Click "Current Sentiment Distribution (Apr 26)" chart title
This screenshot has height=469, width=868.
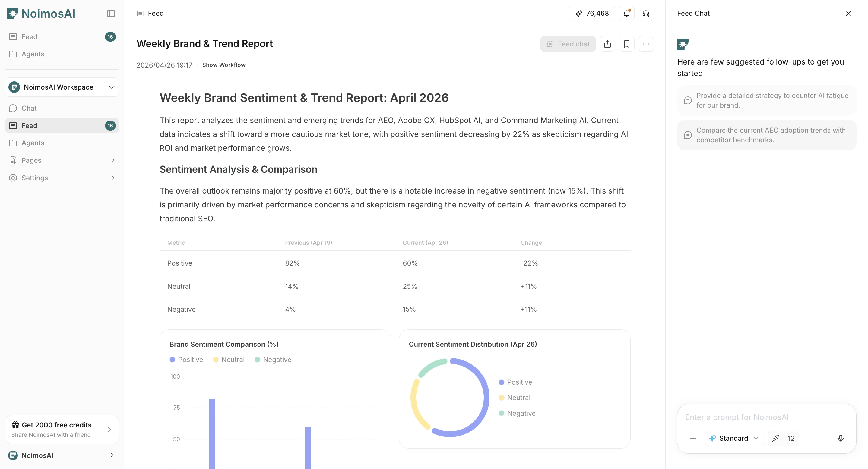pos(473,344)
